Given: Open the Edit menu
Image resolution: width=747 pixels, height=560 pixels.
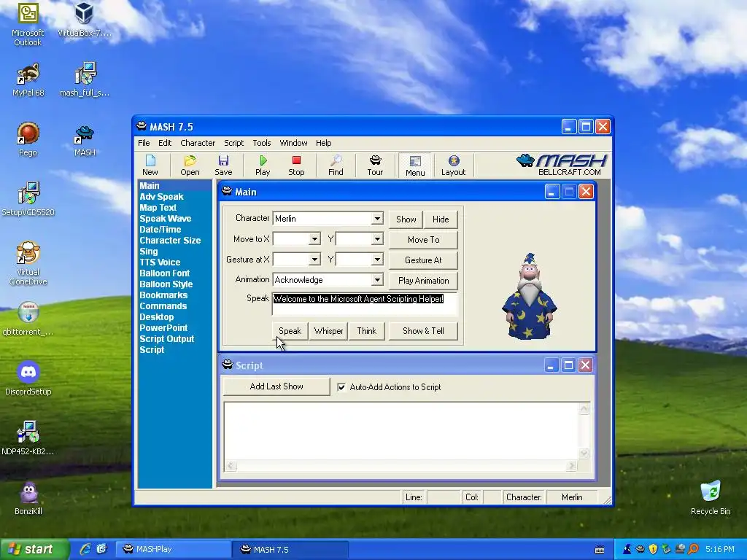Looking at the screenshot, I should click(165, 143).
